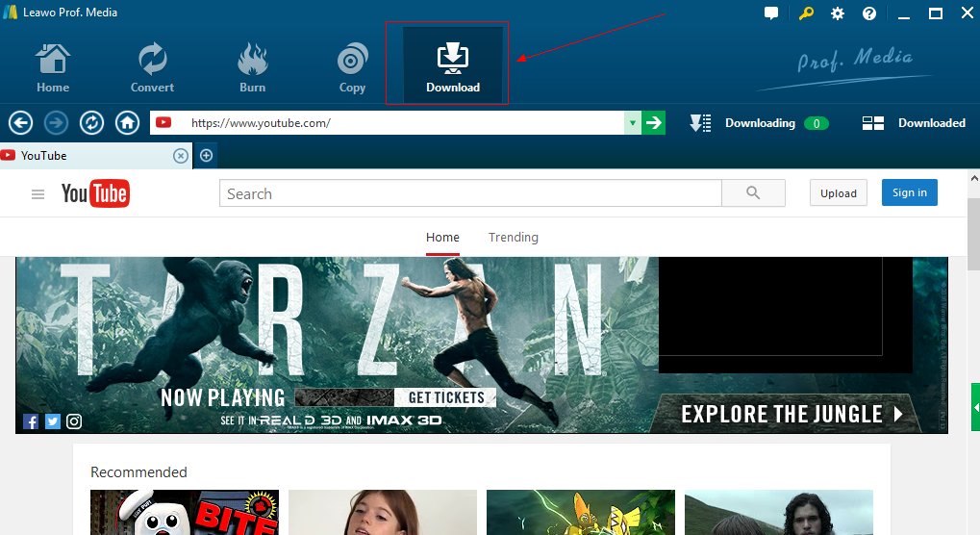The width and height of the screenshot is (980, 535).
Task: Open the Copy module
Action: 352,67
